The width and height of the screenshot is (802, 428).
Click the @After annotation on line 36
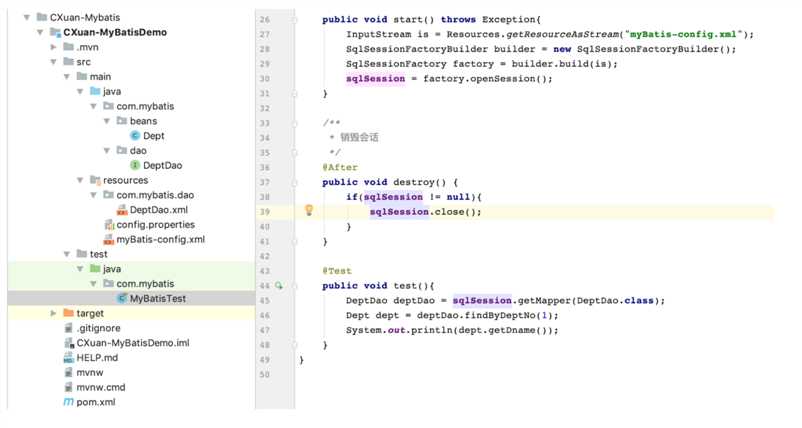point(340,167)
